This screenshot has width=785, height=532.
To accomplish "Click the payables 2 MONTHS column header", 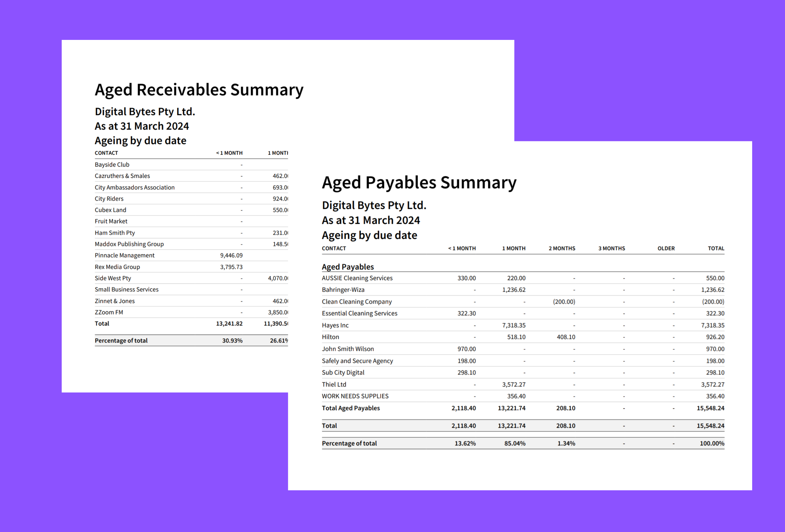I will click(562, 248).
